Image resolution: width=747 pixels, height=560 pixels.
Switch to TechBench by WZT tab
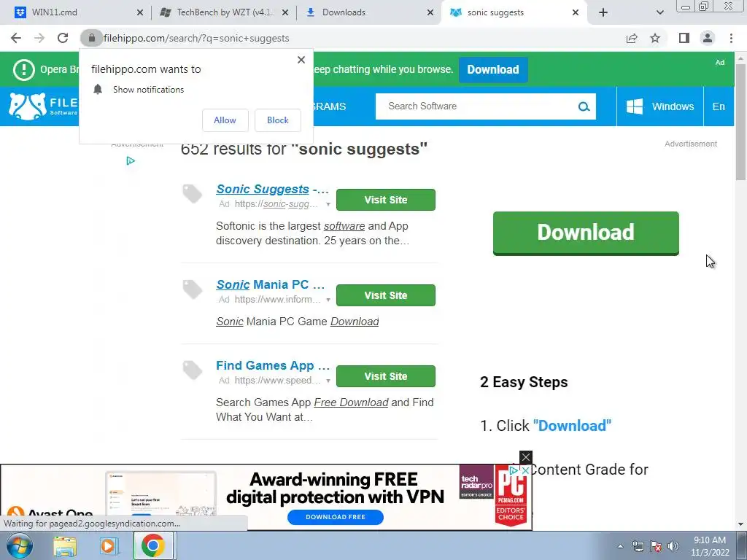pyautogui.click(x=224, y=12)
